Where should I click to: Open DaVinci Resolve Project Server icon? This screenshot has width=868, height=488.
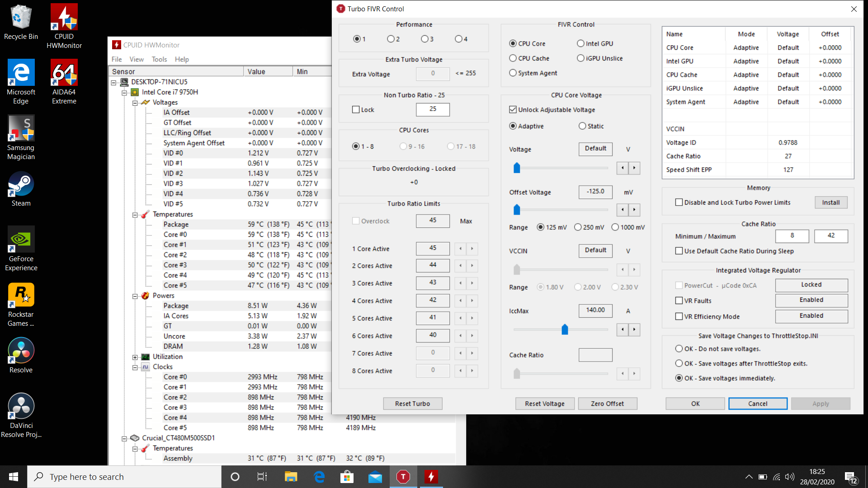21,415
